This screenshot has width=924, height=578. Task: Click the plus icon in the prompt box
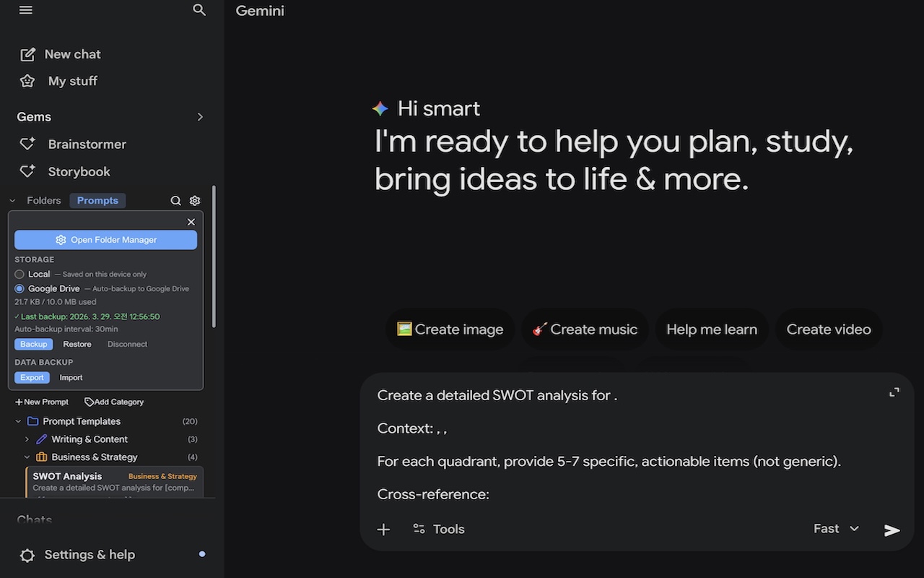coord(384,529)
